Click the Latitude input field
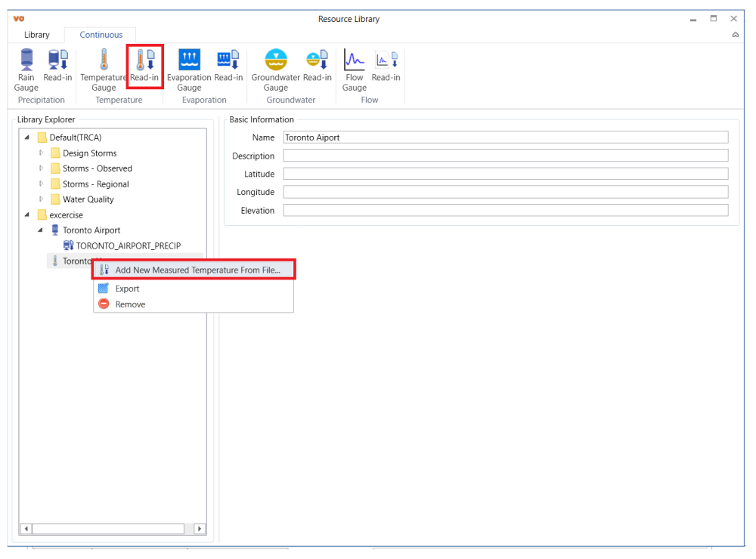This screenshot has height=559, width=756. (505, 174)
